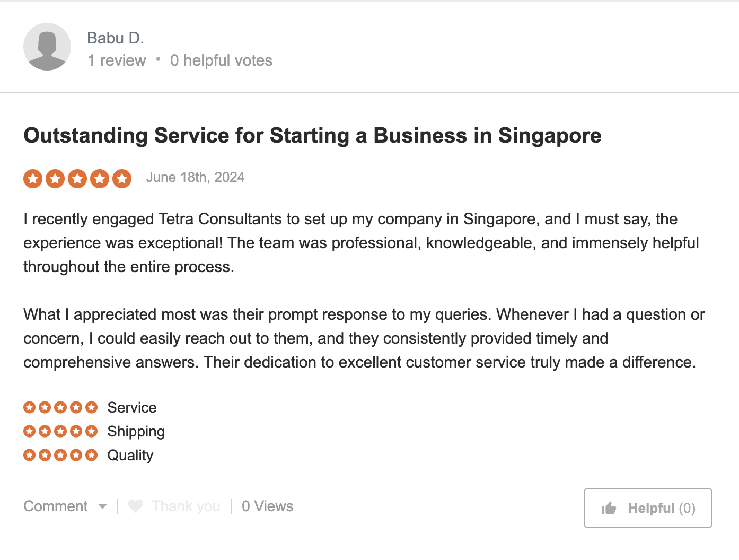Click the first star of the overall rating
Viewport: 739px width, 560px height.
tap(33, 179)
